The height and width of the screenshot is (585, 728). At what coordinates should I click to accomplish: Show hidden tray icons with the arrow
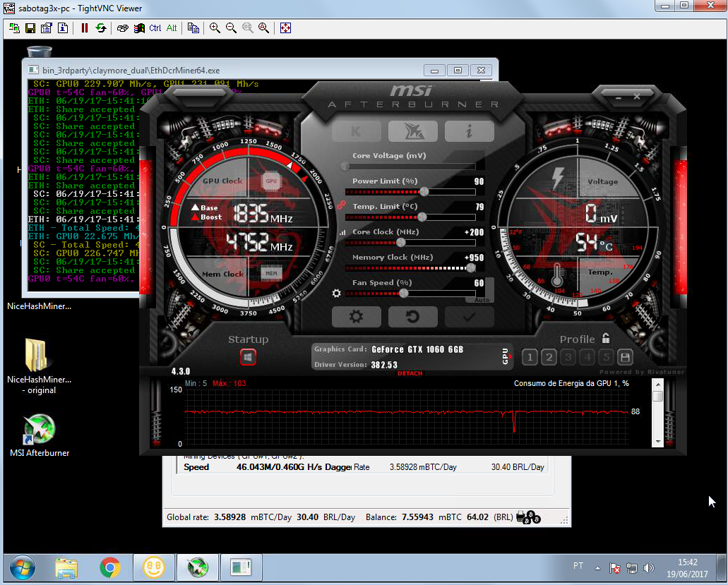[597, 568]
